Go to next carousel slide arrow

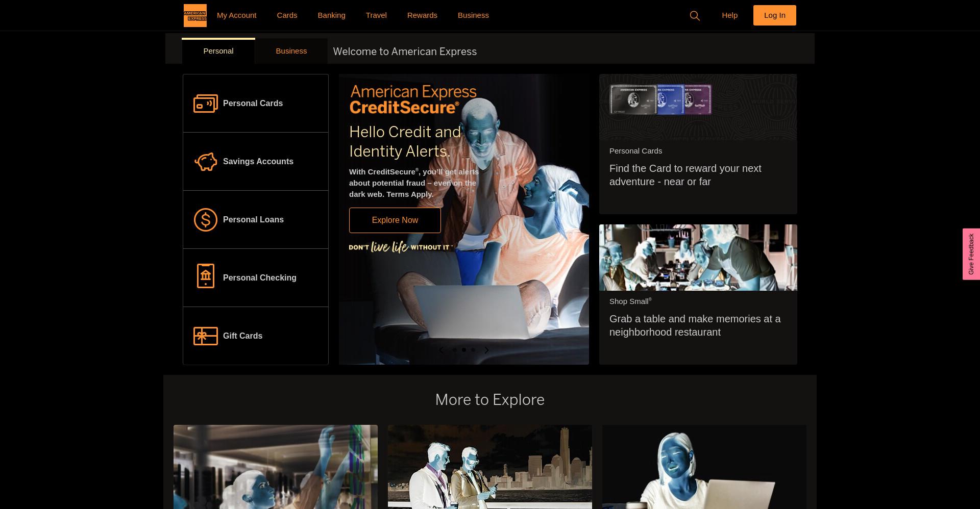486,350
